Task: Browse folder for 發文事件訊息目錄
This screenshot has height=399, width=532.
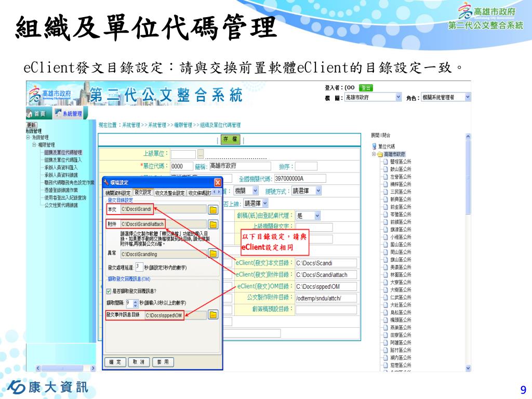Action: click(213, 315)
